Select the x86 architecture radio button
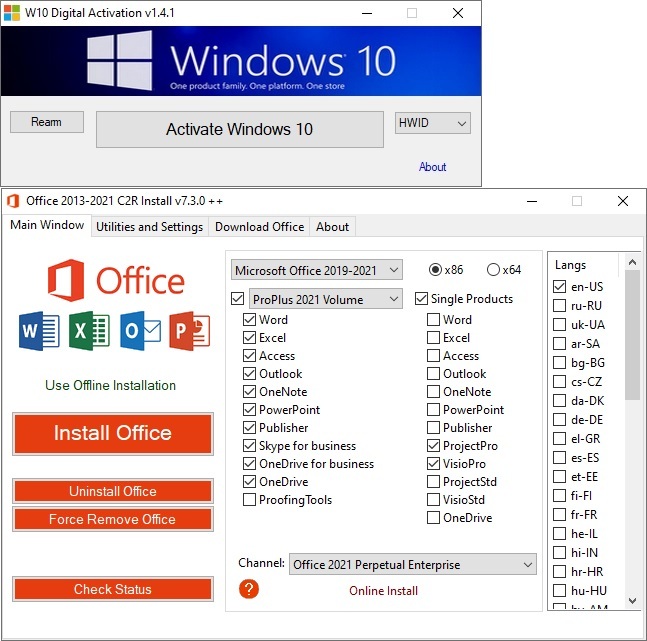This screenshot has width=647, height=641. [435, 270]
